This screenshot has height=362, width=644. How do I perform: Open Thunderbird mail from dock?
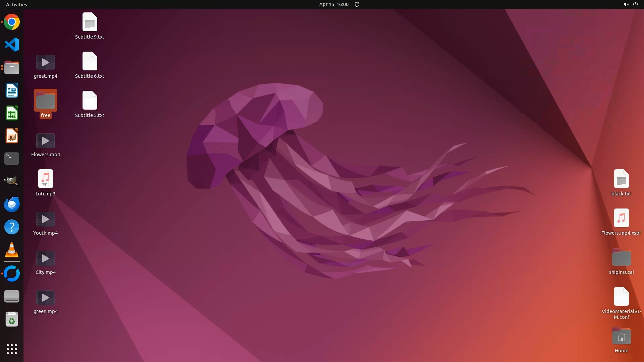(x=12, y=204)
